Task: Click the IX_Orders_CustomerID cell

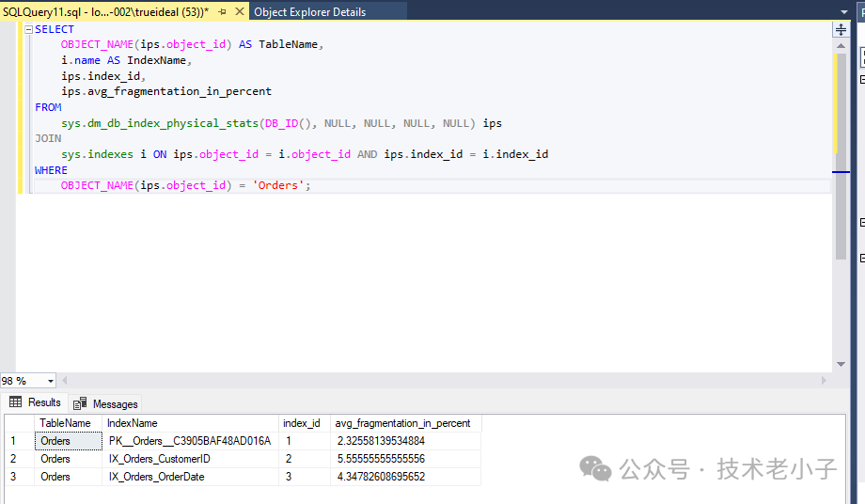Action: 190,459
